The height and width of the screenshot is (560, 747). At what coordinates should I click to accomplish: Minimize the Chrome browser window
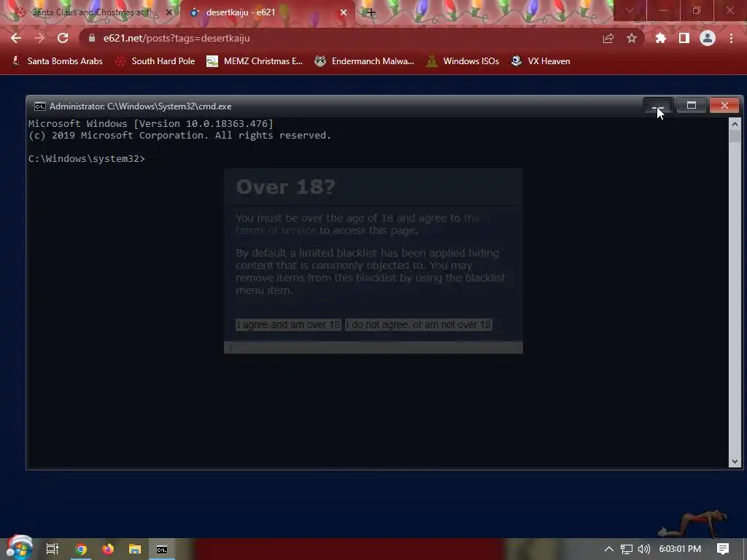tap(662, 10)
